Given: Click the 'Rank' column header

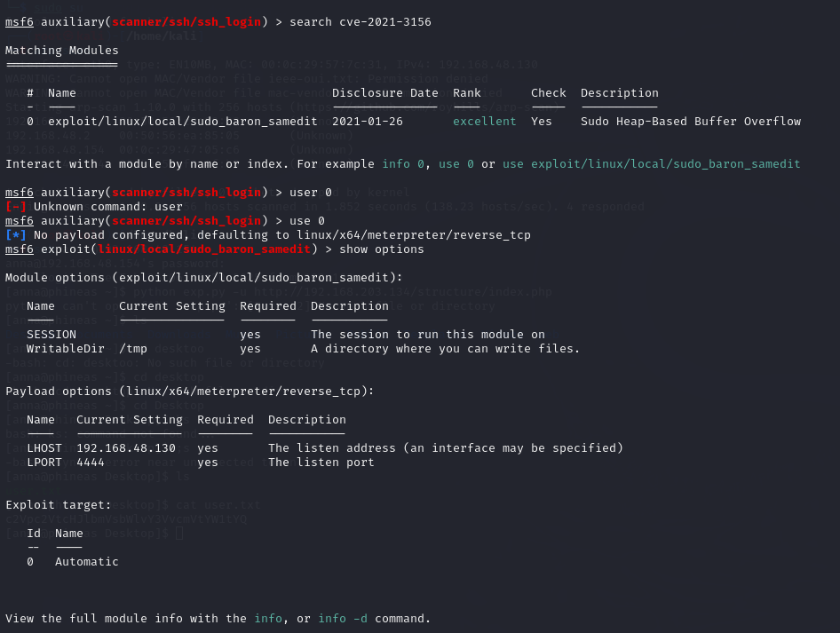Looking at the screenshot, I should click(x=466, y=93).
